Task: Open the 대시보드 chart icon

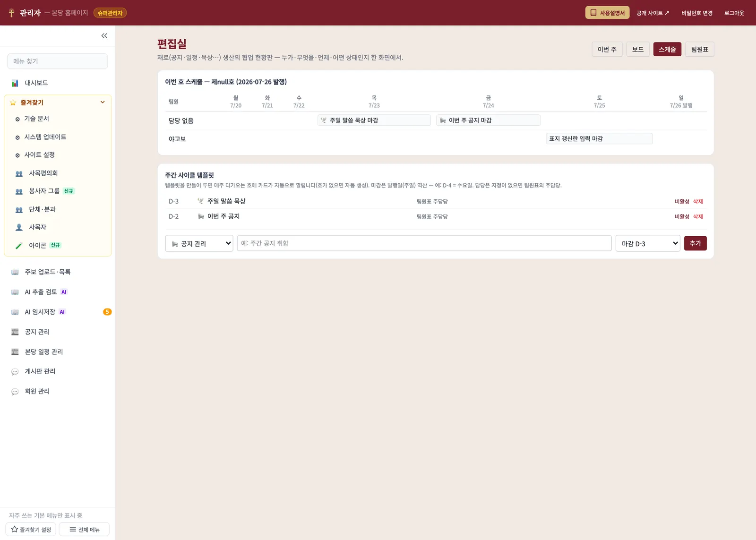Action: (15, 83)
